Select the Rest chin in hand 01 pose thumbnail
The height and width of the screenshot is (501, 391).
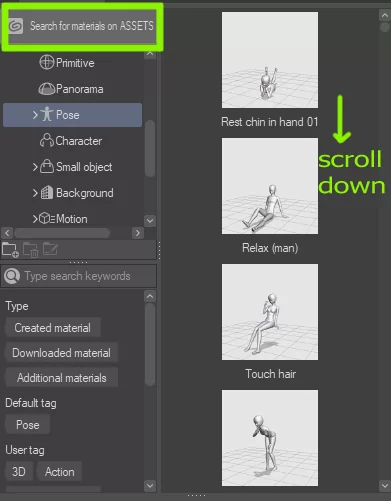pyautogui.click(x=270, y=60)
